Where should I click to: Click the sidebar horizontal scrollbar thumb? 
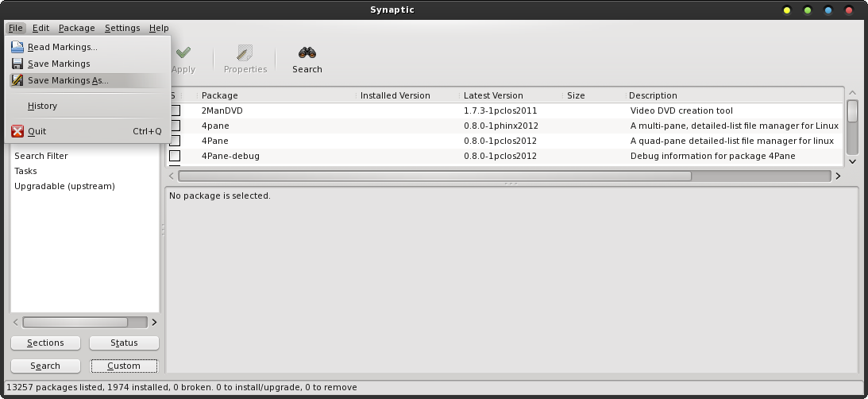coord(75,323)
